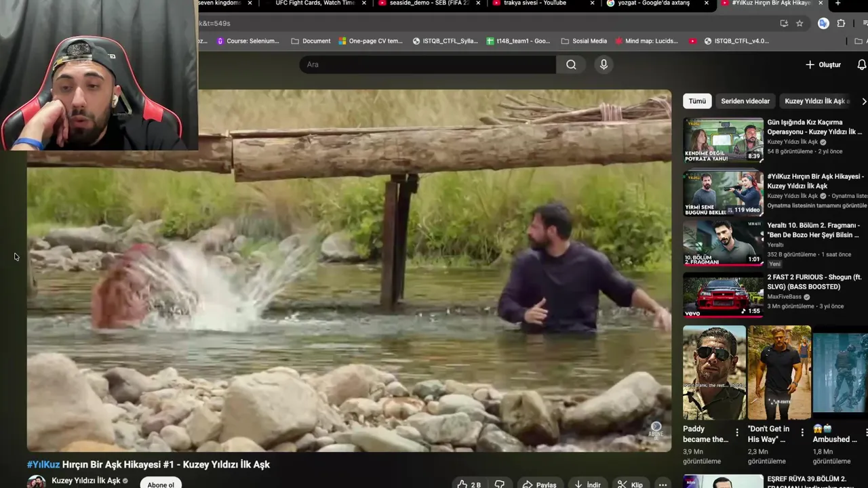Switch to yozgat Google tab

(653, 3)
